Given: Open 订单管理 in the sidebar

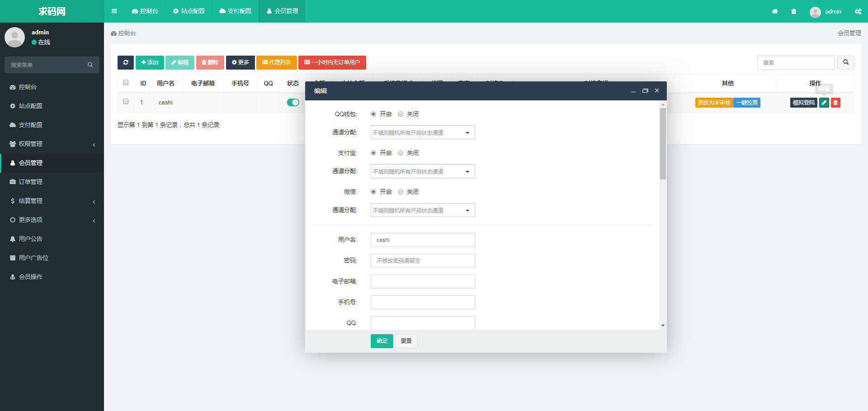Looking at the screenshot, I should pyautogui.click(x=30, y=182).
